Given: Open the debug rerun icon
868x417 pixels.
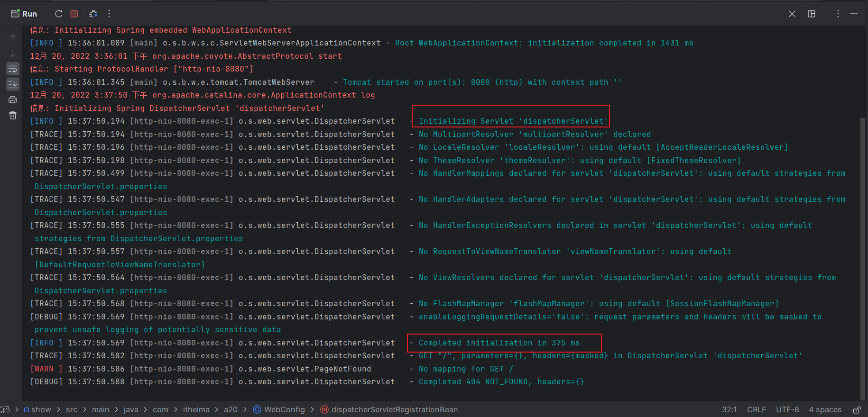Looking at the screenshot, I should pos(93,14).
